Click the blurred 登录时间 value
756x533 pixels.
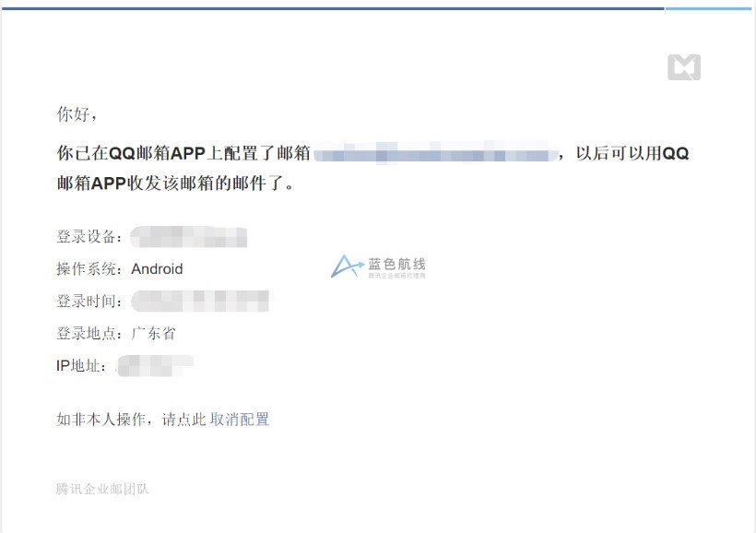pyautogui.click(x=200, y=301)
